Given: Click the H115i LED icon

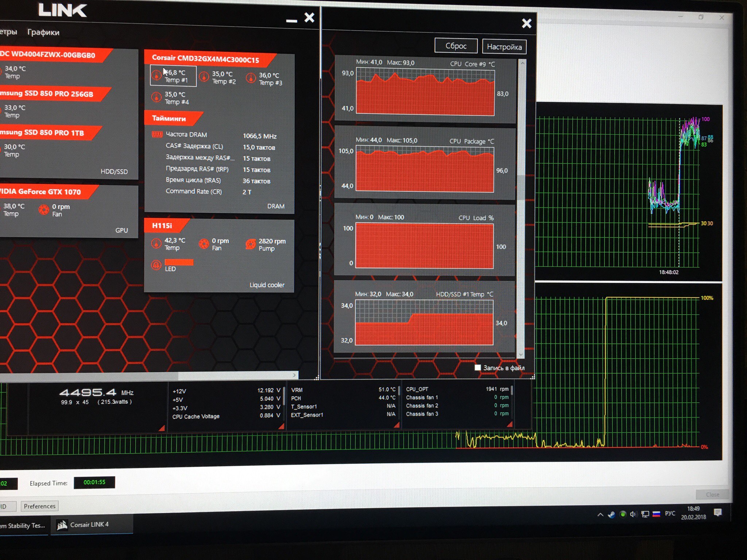Looking at the screenshot, I should coord(156,265).
